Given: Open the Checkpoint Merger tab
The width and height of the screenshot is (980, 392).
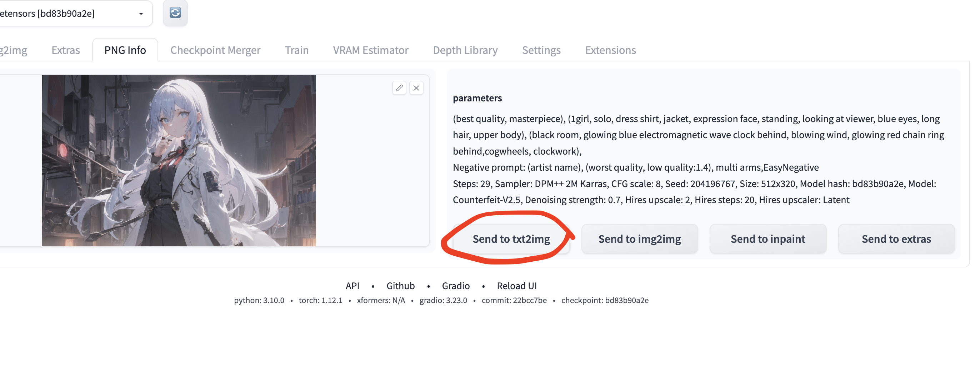Looking at the screenshot, I should click(215, 50).
